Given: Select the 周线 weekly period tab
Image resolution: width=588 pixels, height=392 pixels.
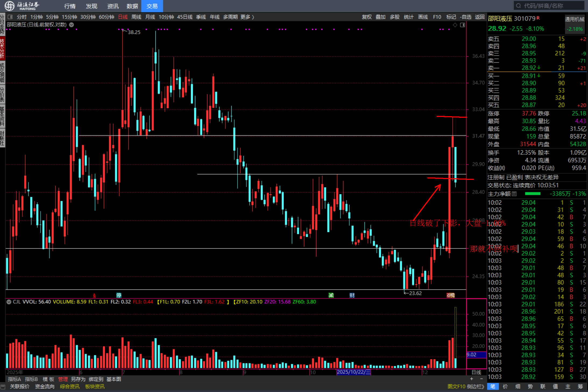Looking at the screenshot, I should point(136,17).
